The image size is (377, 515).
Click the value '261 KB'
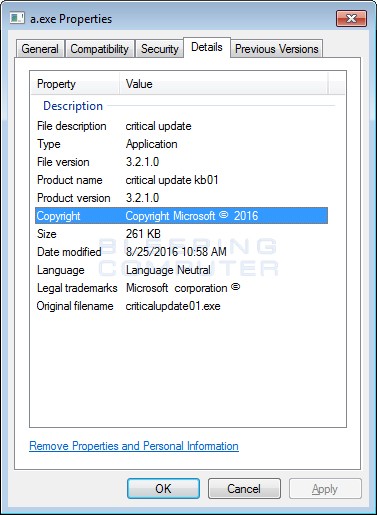[x=143, y=234]
